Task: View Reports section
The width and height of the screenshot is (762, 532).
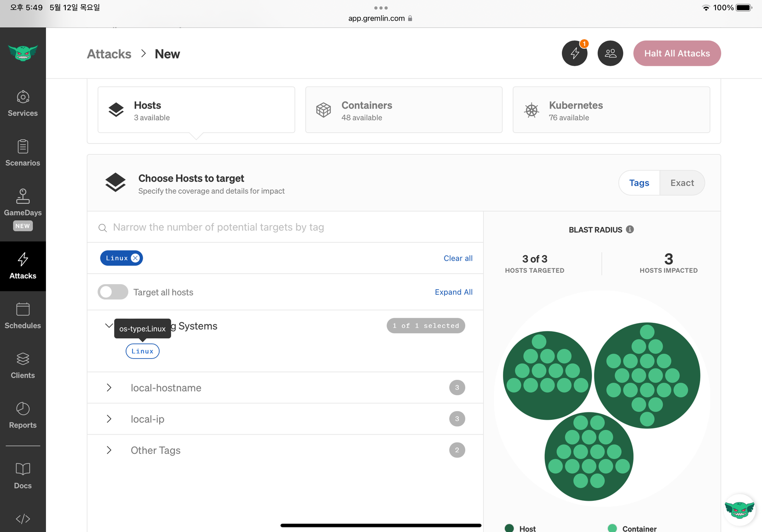Action: point(23,415)
